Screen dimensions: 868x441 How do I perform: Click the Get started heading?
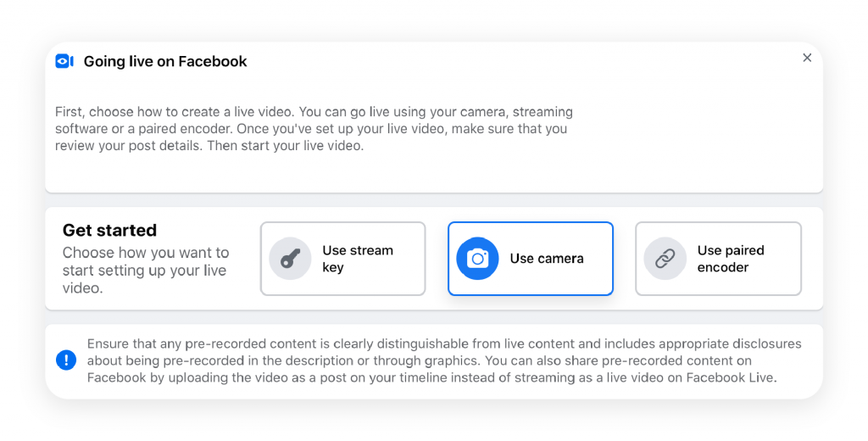109,230
